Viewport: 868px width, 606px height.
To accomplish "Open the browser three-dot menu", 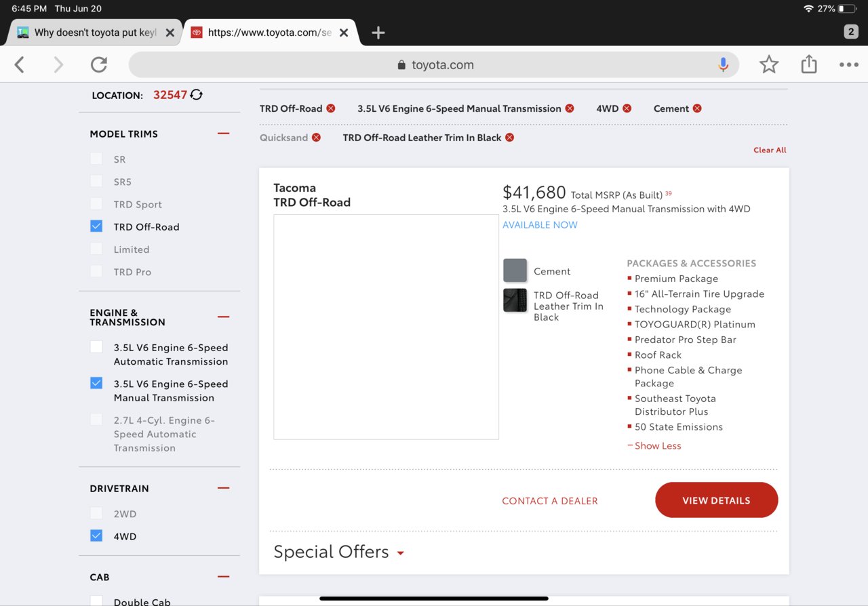I will coord(848,65).
